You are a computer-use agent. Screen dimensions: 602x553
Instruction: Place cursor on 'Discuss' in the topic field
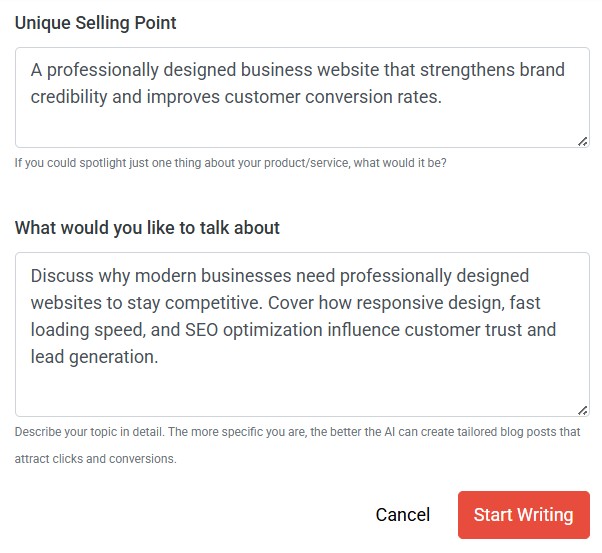61,275
